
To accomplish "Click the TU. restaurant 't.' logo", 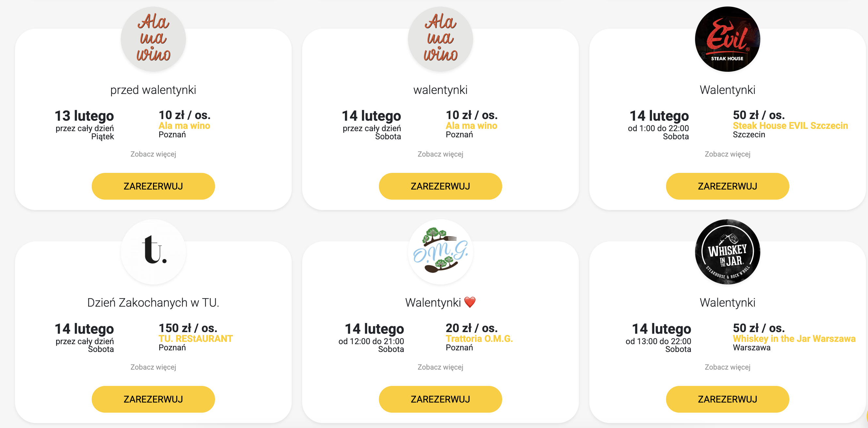I will (x=153, y=252).
